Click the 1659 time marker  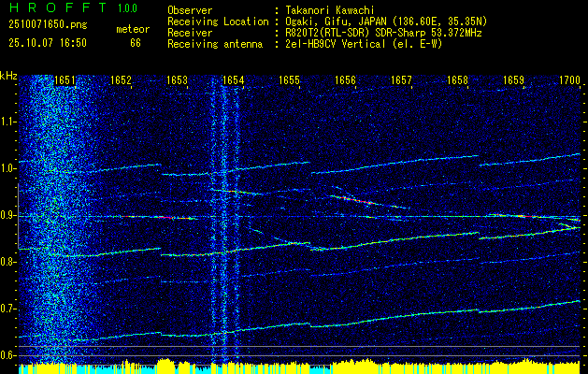point(514,80)
